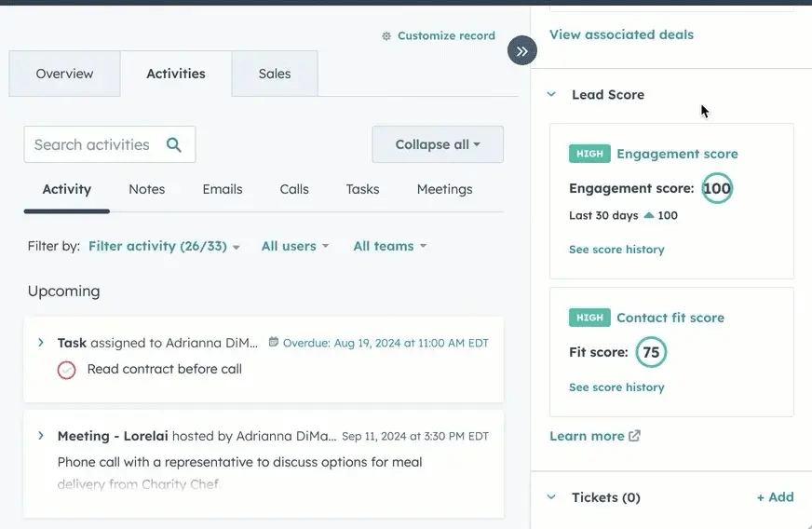Click the Learn more external link icon

pos(635,436)
